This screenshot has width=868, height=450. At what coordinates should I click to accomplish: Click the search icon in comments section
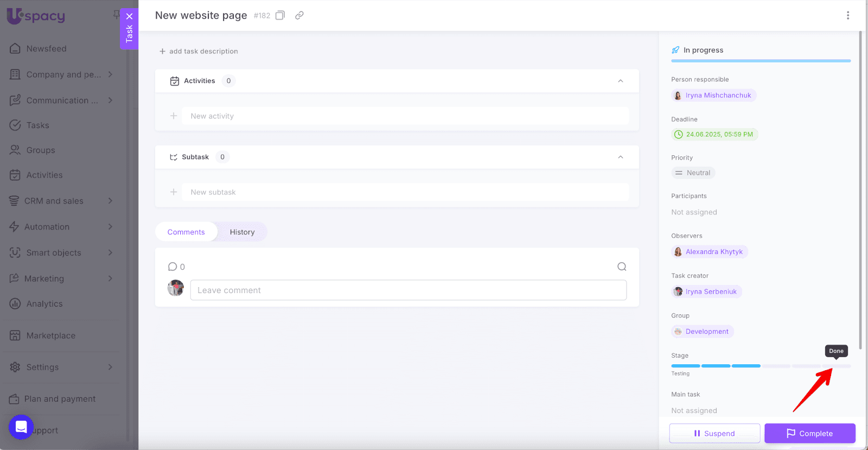[x=622, y=267]
